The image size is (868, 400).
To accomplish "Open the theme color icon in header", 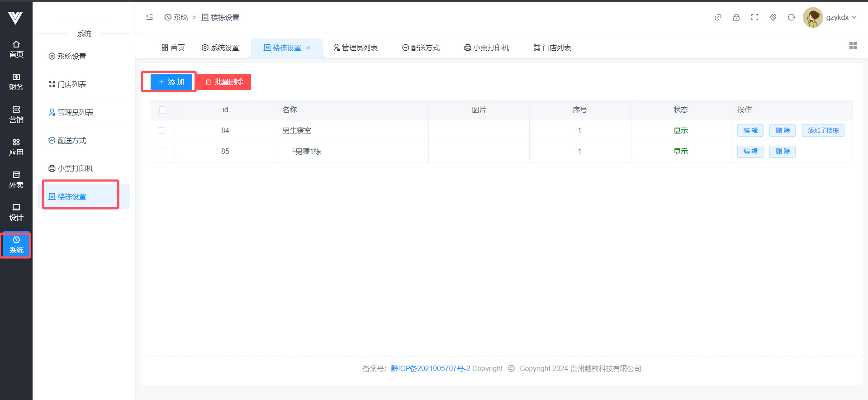I will 773,17.
